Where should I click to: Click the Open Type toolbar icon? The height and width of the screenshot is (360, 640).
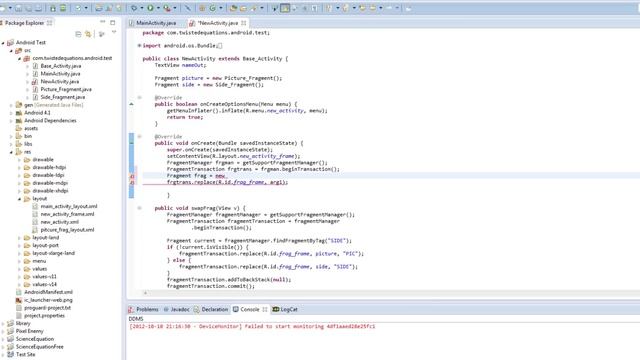coord(233,8)
